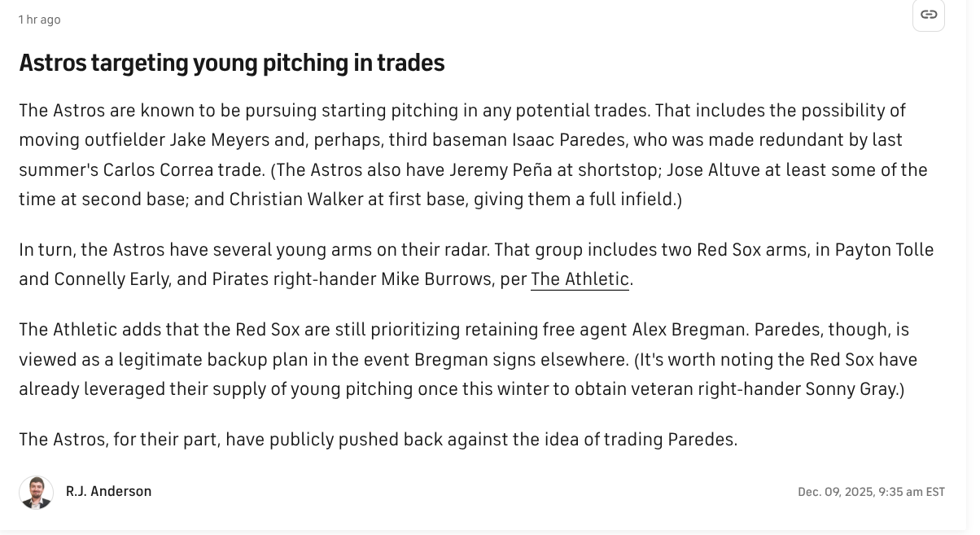Viewport: 980px width, 535px height.
Task: Click the name Jose Altuve in the text
Action: coord(688,169)
